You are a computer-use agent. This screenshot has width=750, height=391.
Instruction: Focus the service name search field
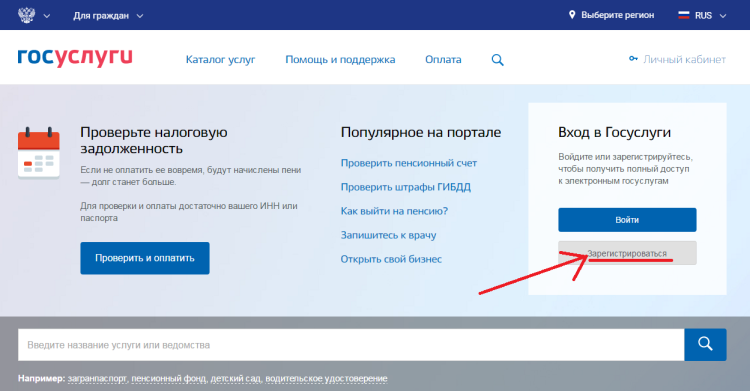click(351, 345)
